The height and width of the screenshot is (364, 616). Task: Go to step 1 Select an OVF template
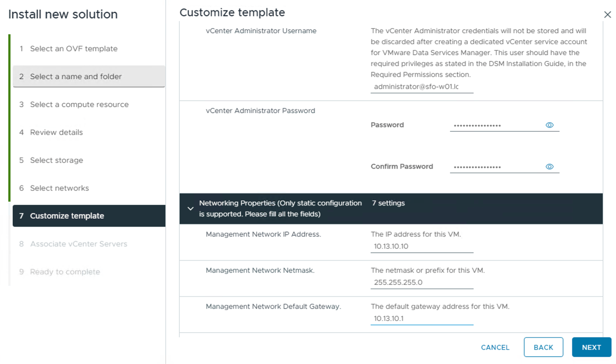73,49
